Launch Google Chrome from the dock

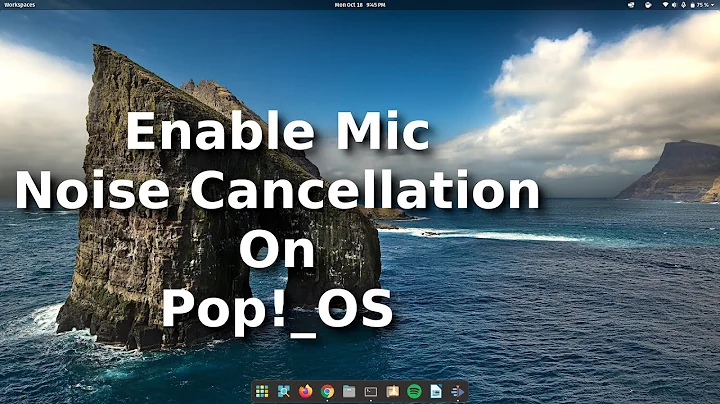[x=327, y=391]
